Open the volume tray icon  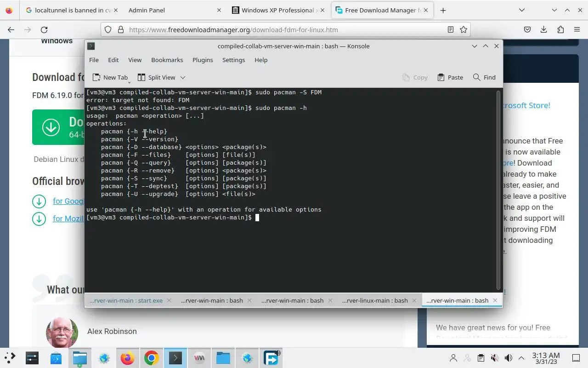coord(508,358)
